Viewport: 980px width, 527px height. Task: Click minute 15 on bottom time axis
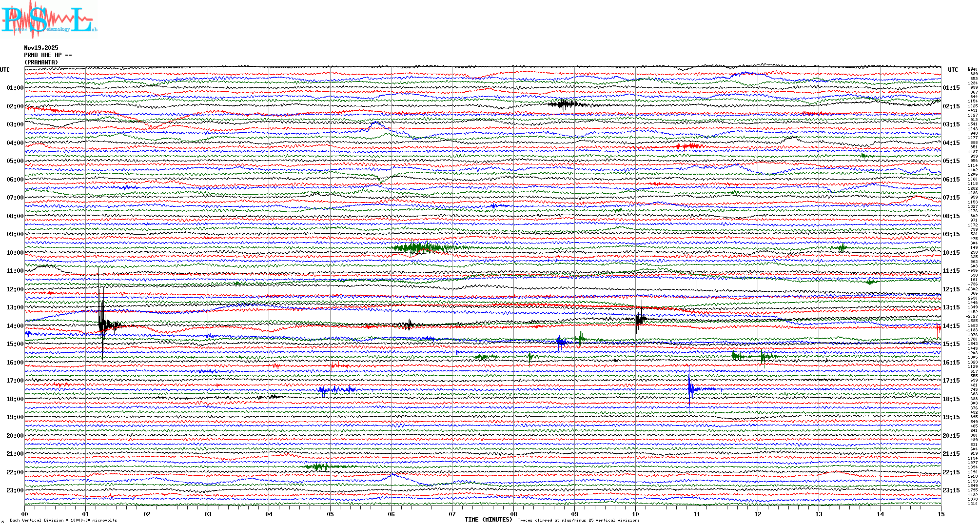pos(941,514)
